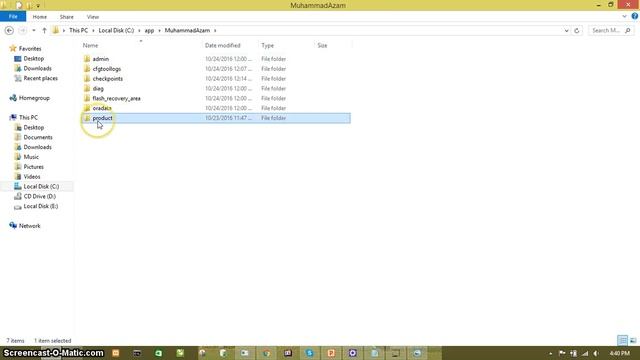640x360 pixels.
Task: Click app in the address path
Action: [x=149, y=31]
